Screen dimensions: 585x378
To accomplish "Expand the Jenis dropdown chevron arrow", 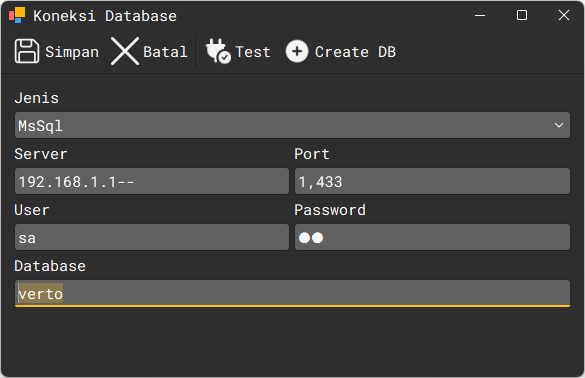I will point(559,125).
